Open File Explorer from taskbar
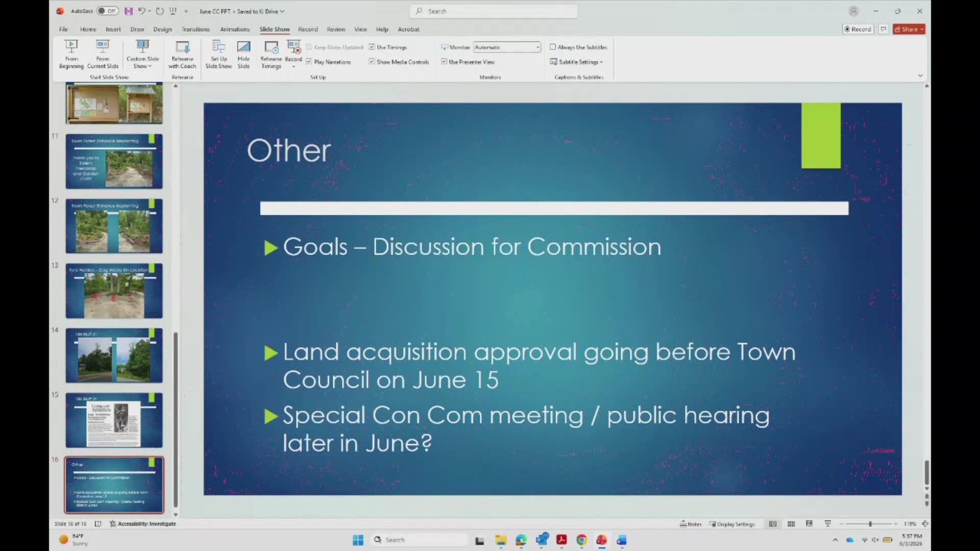The image size is (980, 551). pos(500,540)
